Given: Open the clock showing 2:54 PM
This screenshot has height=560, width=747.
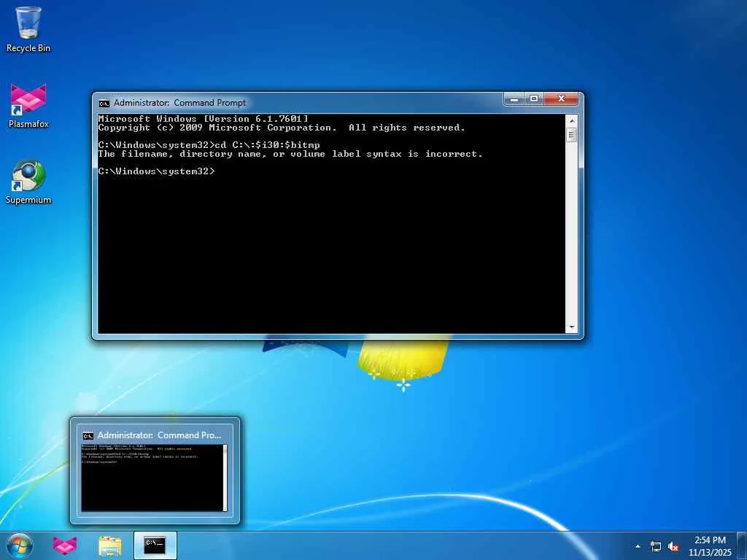Looking at the screenshot, I should click(x=710, y=545).
